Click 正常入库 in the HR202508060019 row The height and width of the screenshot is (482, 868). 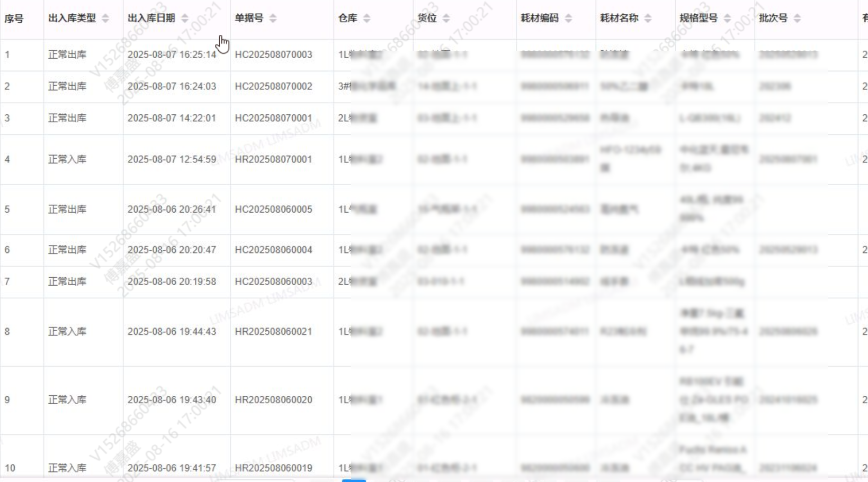67,468
